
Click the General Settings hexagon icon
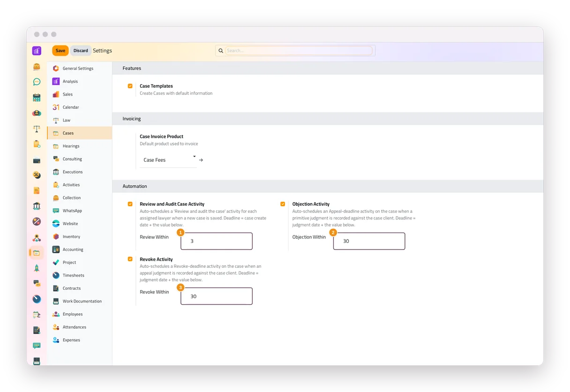pos(56,68)
